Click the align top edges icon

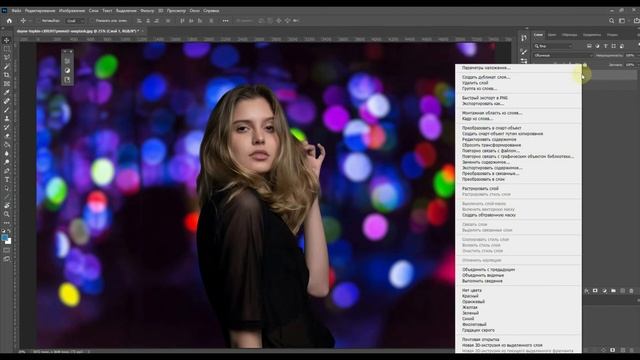click(182, 20)
